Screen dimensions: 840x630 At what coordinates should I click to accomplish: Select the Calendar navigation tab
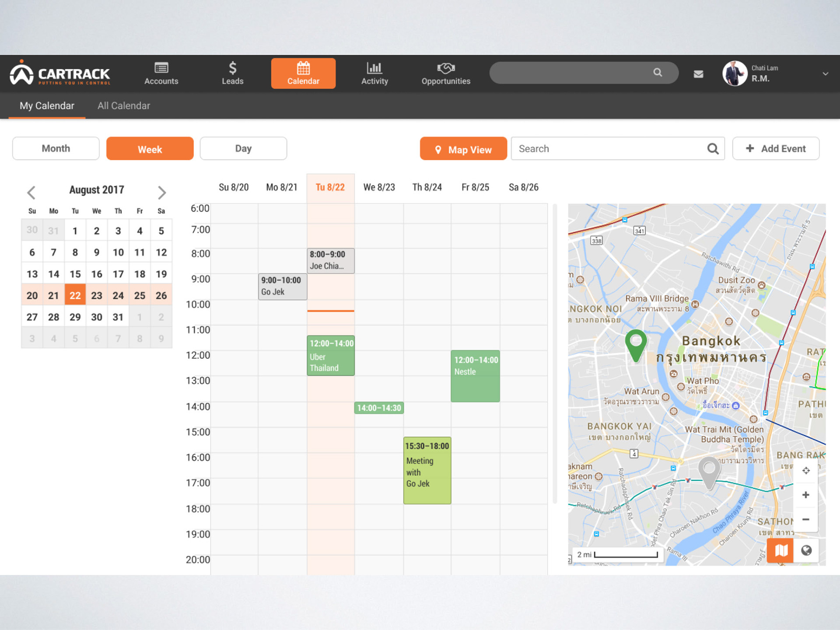[x=303, y=73]
